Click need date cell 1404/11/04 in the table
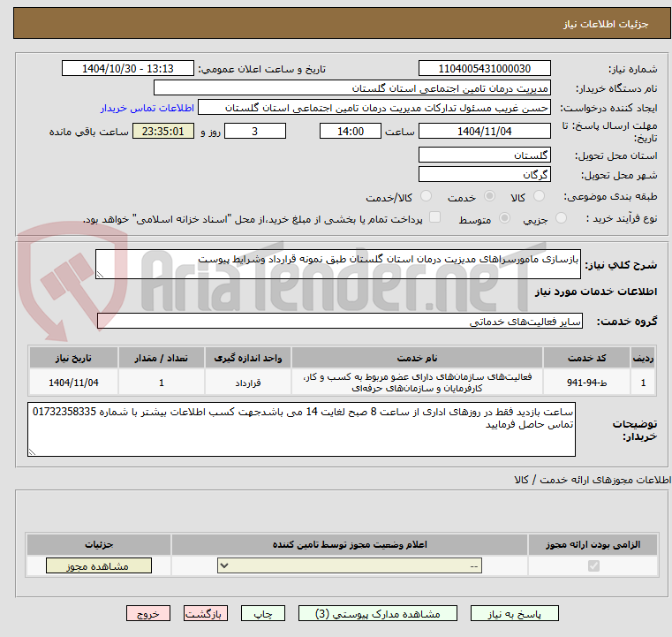The image size is (672, 637). 73,383
